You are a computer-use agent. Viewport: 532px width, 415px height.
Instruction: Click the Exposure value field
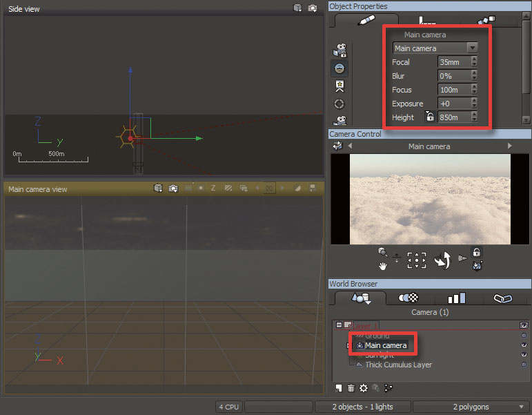point(454,104)
